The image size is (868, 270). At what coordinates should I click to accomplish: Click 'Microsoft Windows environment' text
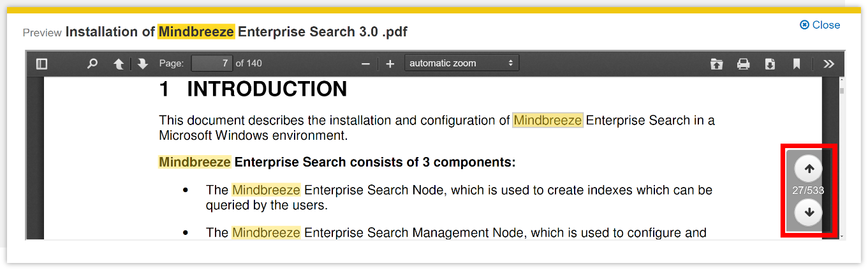(x=253, y=135)
